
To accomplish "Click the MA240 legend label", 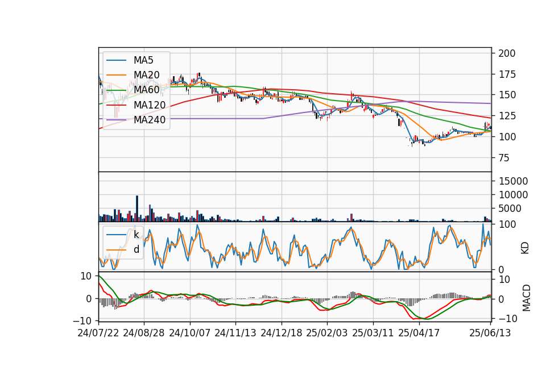I will 150,120.
